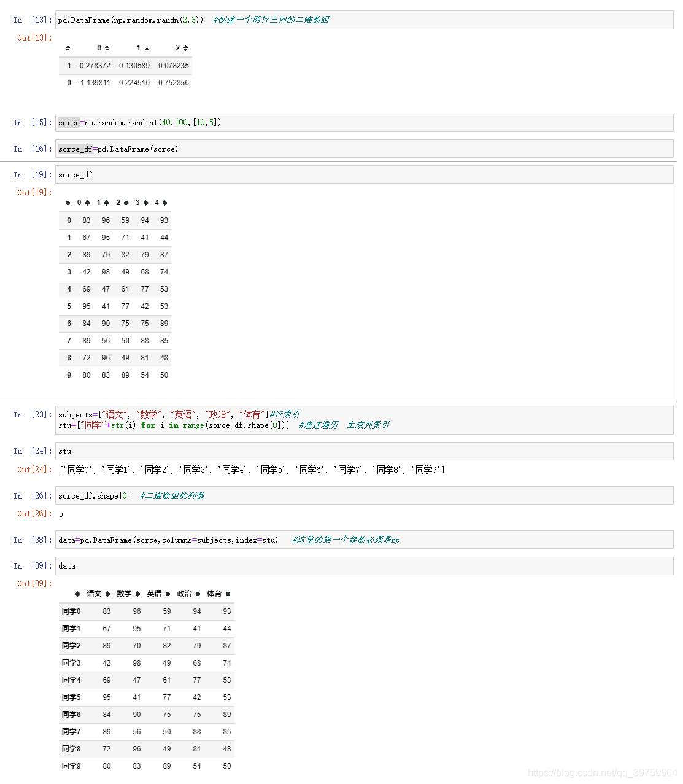Screen dimensions: 683x784
Task: Click the In [38] prompt label
Action: pyautogui.click(x=33, y=540)
